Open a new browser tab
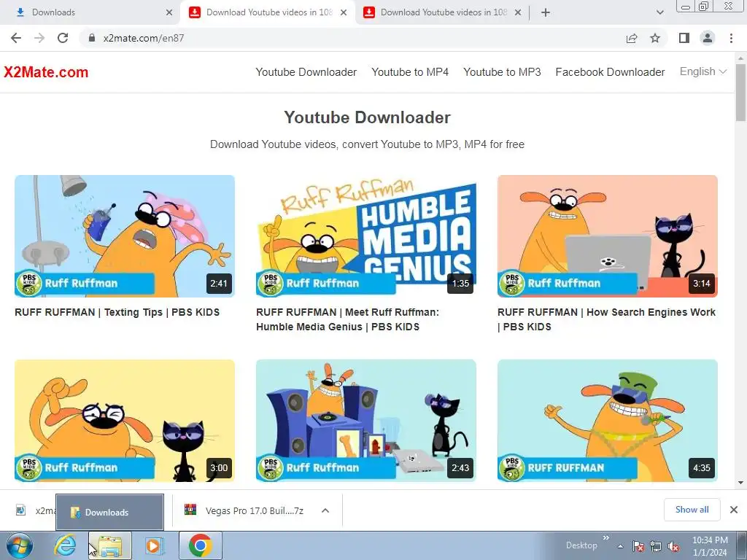Viewport: 747px width, 560px height. [x=546, y=13]
